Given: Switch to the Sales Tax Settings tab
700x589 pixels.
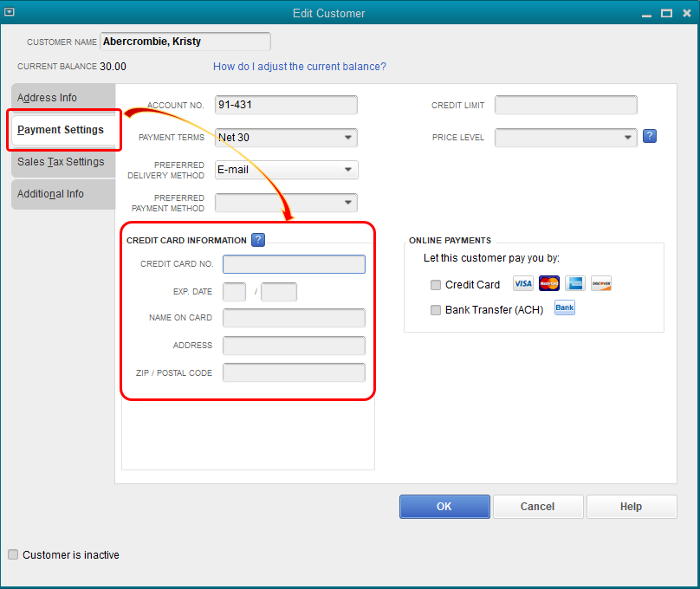Looking at the screenshot, I should point(63,162).
